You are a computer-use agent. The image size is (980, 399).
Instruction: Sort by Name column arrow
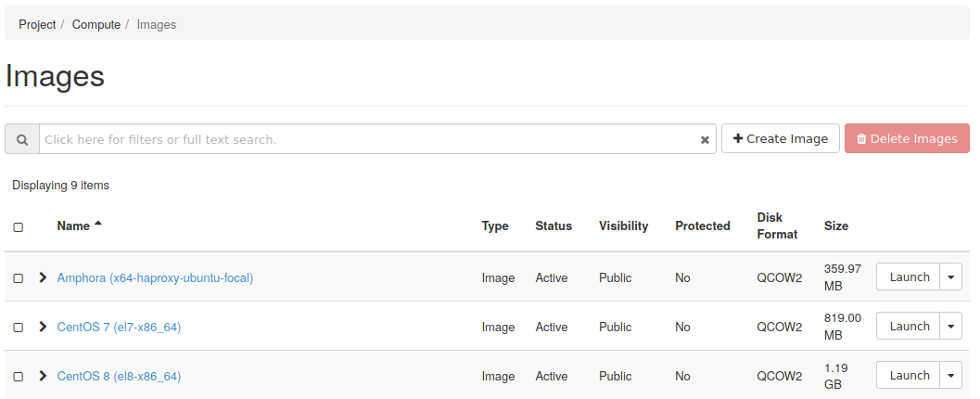pyautogui.click(x=98, y=225)
